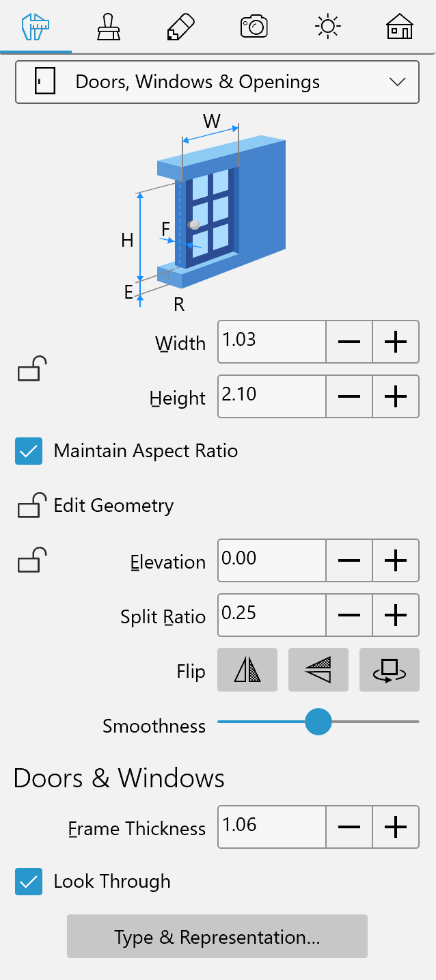Uncheck Maintain Aspect Ratio

[x=29, y=451]
